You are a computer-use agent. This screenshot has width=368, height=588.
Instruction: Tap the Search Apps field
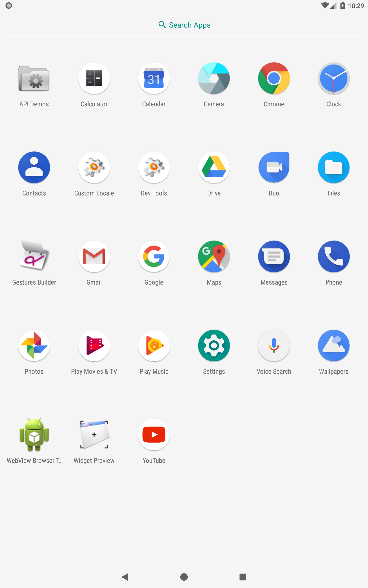184,25
